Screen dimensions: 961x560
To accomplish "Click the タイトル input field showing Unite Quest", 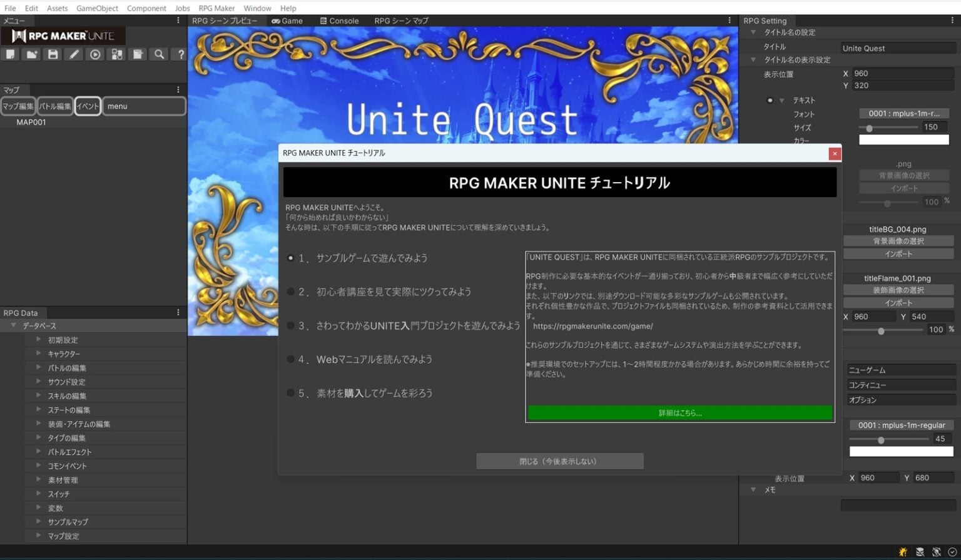I will click(899, 48).
